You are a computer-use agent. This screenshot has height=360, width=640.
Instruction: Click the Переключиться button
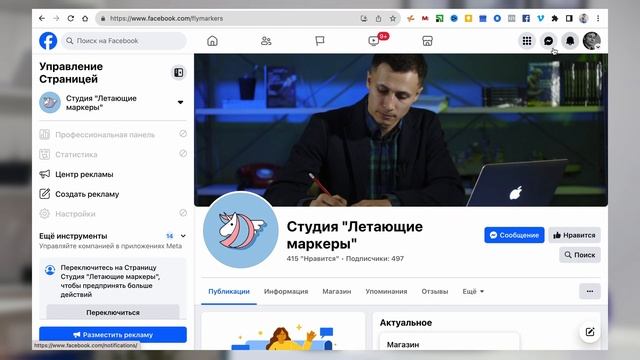point(113,312)
